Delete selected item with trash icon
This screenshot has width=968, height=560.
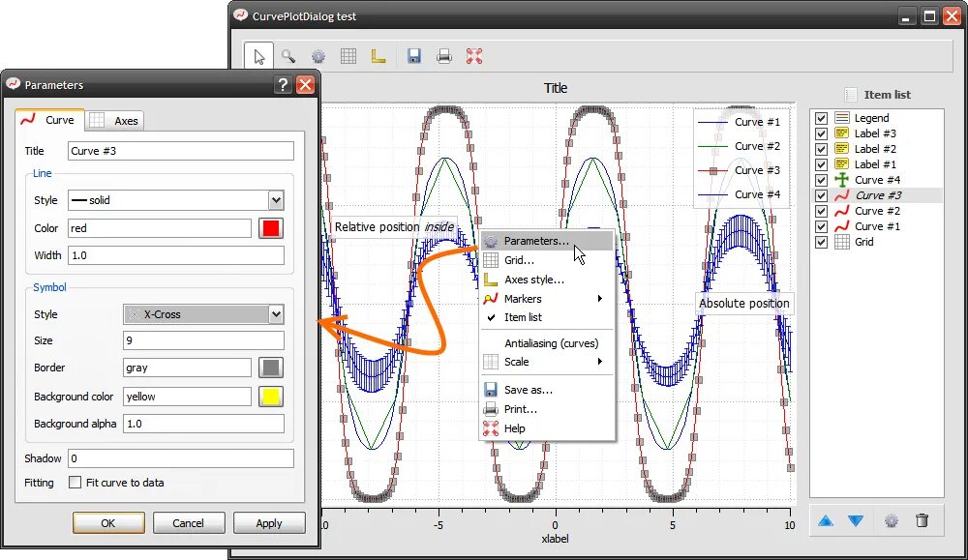point(922,520)
